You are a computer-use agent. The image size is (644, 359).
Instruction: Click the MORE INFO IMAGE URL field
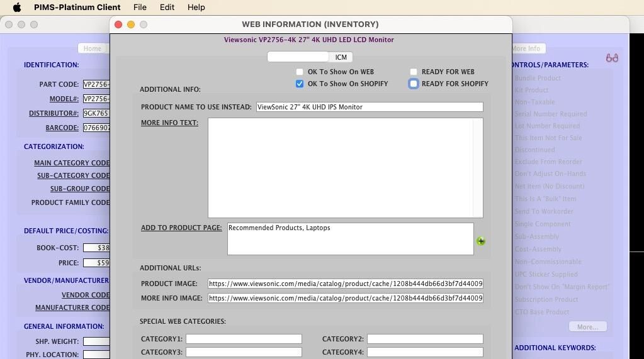click(346, 298)
